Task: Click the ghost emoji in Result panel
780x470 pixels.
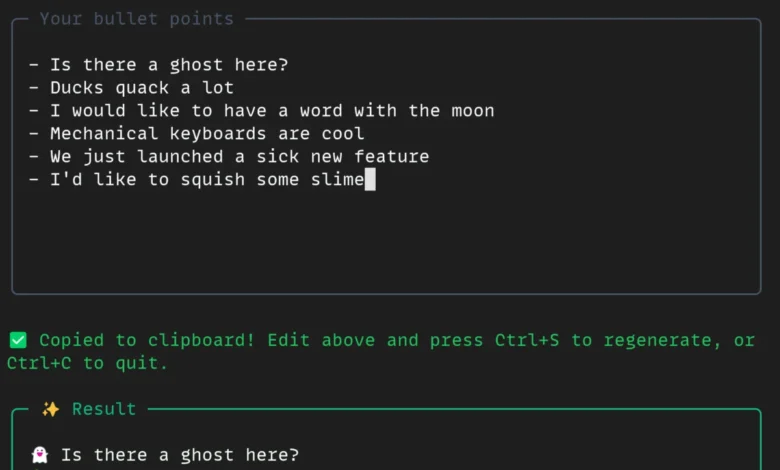Action: click(40, 455)
